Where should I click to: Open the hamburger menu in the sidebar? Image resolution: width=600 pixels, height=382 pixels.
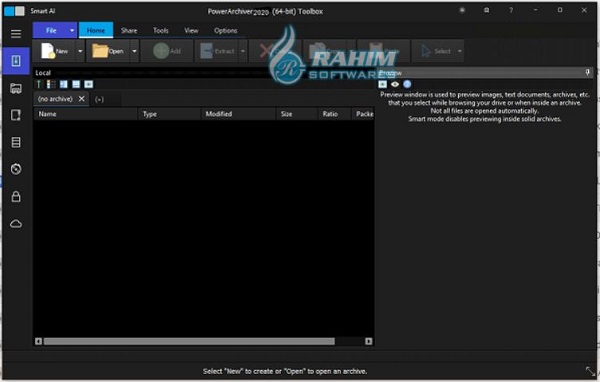pyautogui.click(x=16, y=34)
